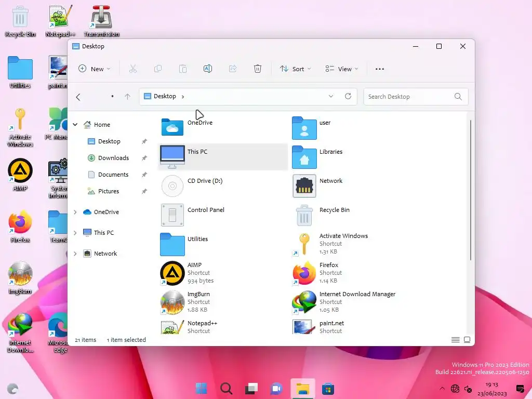Open Windows Start menu on taskbar

tap(201, 389)
